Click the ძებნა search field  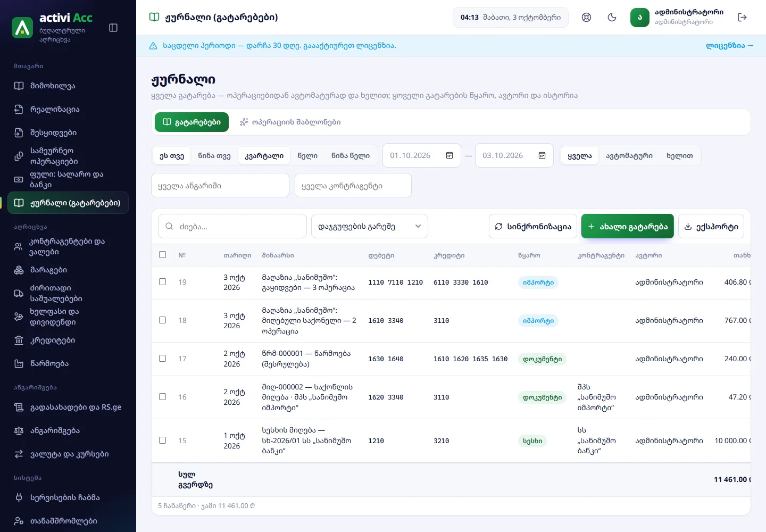click(x=232, y=227)
